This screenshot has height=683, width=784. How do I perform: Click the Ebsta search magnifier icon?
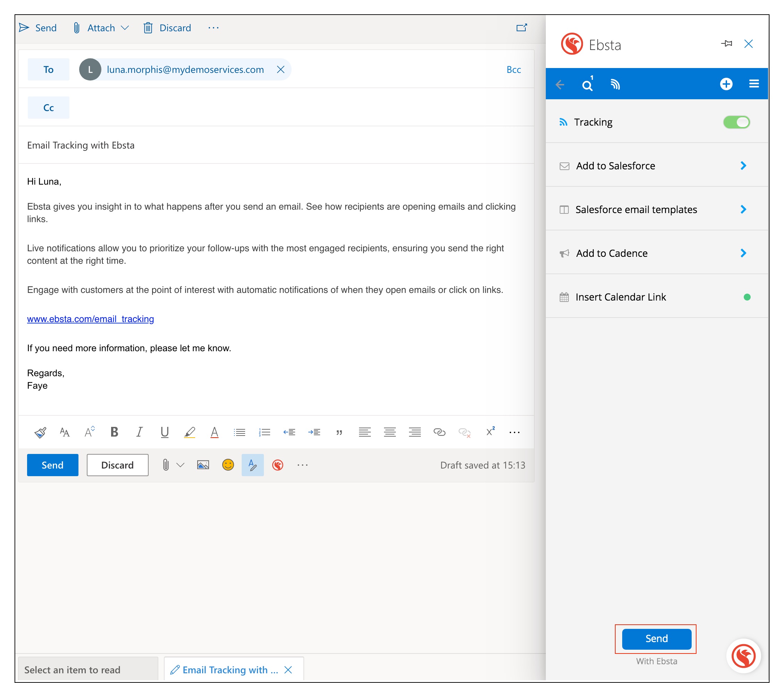point(587,85)
